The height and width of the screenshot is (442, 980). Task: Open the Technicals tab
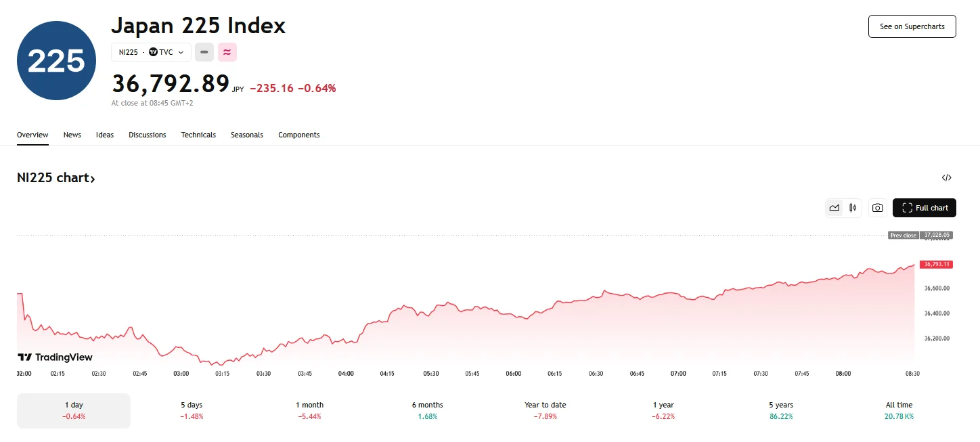pyautogui.click(x=198, y=135)
